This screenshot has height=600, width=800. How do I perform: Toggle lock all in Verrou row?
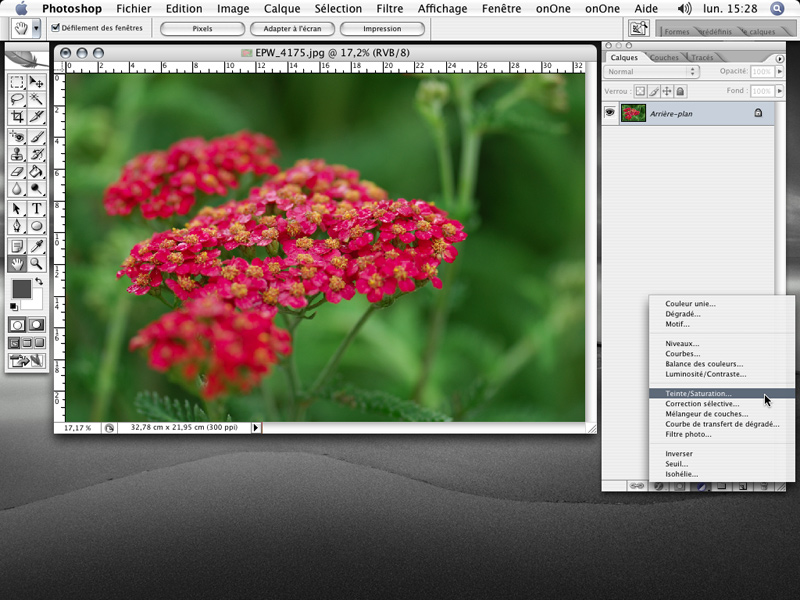coord(680,91)
